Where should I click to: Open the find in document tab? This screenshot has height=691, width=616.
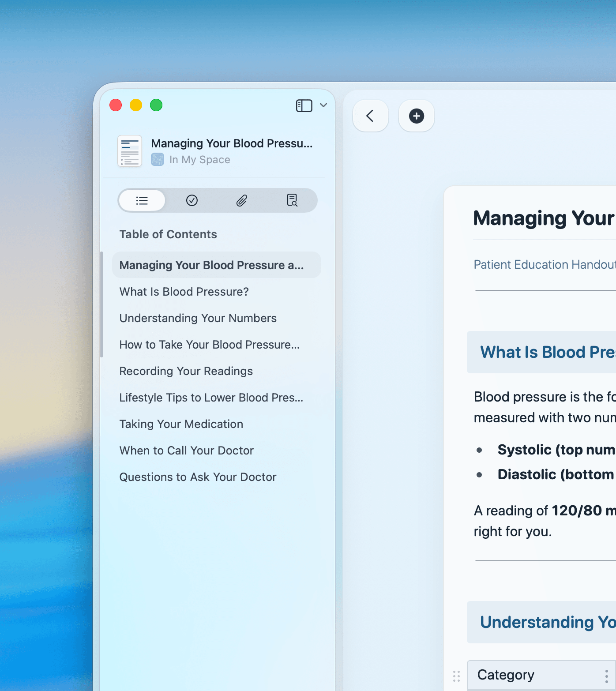(x=292, y=201)
